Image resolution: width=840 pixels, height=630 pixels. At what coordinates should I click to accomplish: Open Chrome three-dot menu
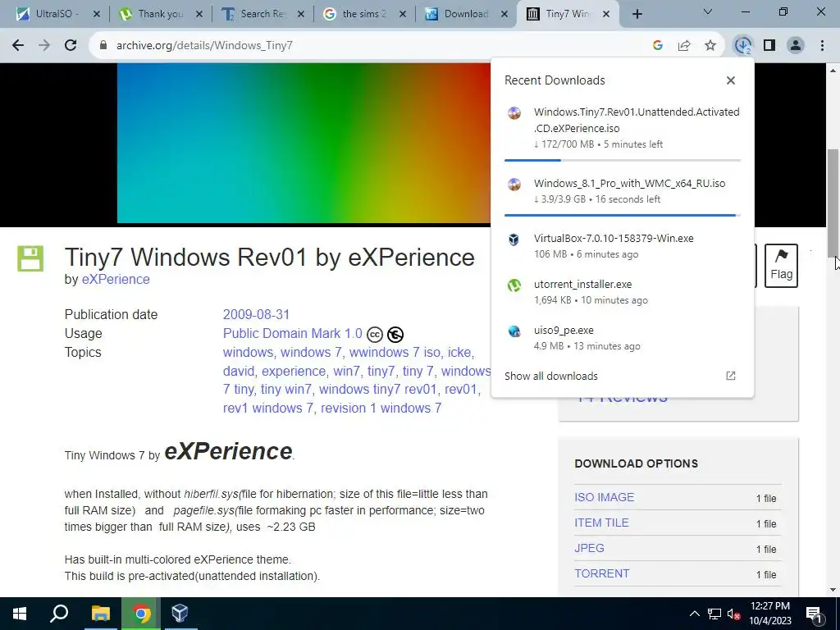point(822,46)
